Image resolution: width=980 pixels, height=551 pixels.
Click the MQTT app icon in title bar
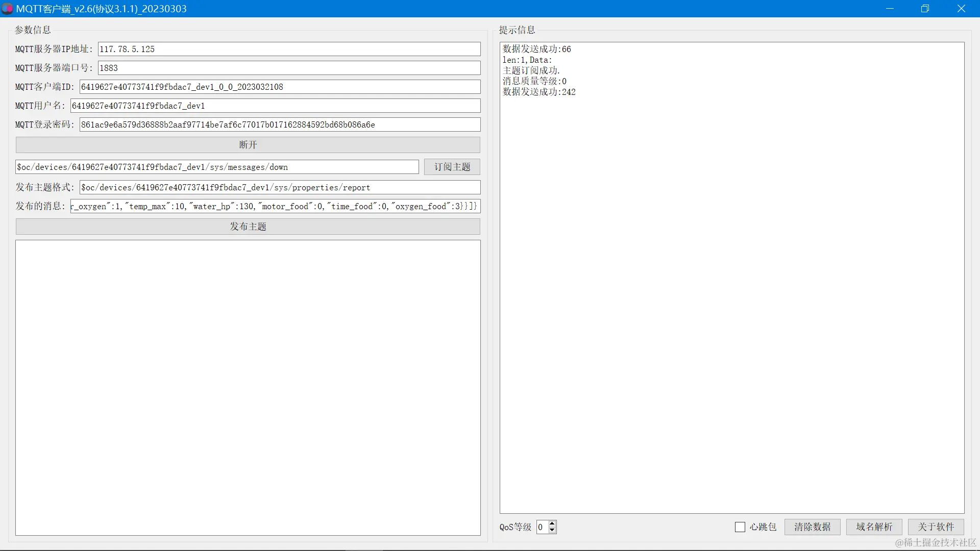click(7, 9)
